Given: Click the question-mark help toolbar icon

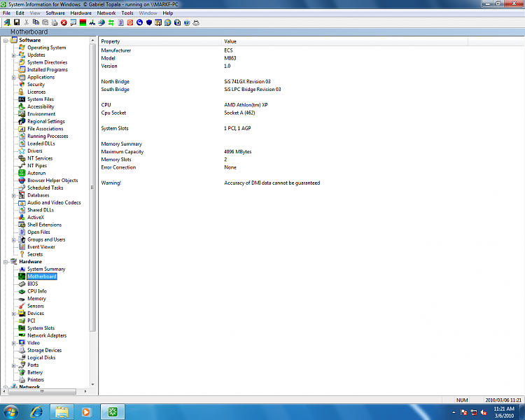Looking at the screenshot, I should 187,22.
